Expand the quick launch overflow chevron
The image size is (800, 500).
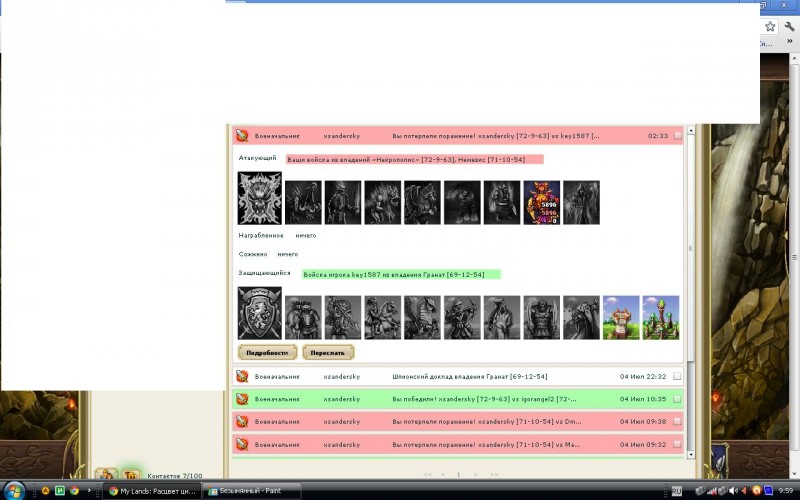coord(89,491)
